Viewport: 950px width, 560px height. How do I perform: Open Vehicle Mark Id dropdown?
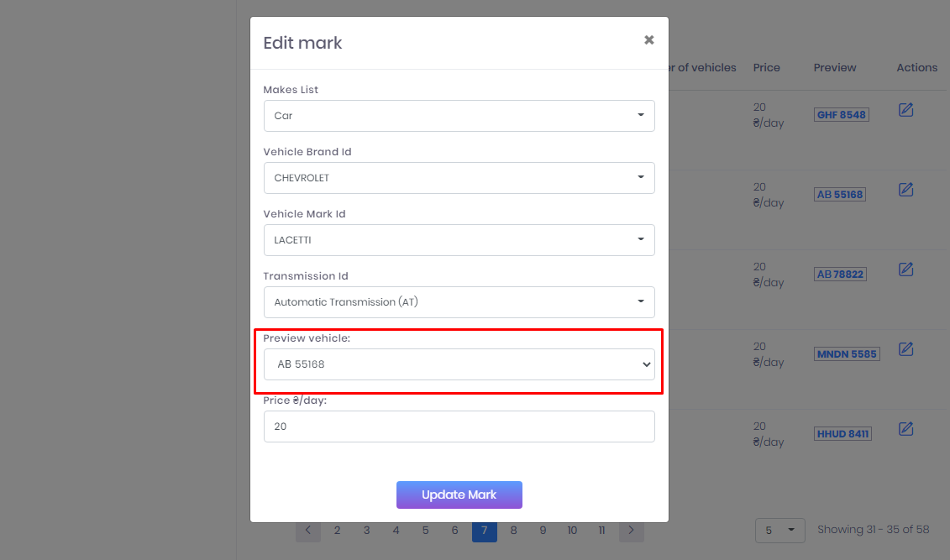459,240
